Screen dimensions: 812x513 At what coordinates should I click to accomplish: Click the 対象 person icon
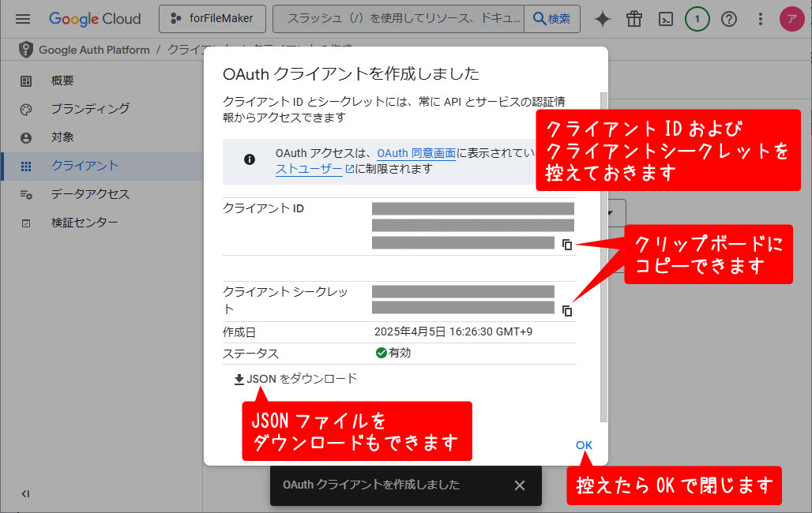coord(26,137)
